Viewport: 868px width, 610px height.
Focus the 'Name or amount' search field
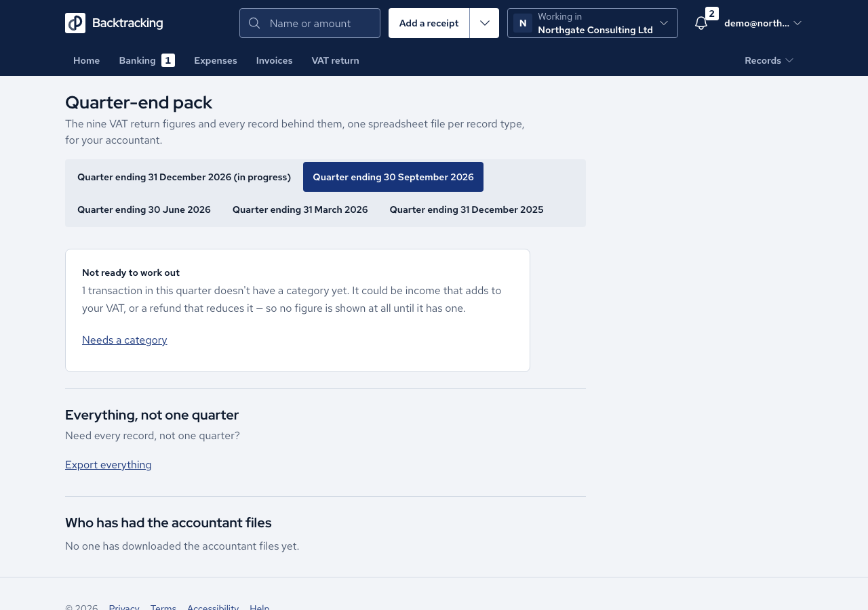(310, 23)
